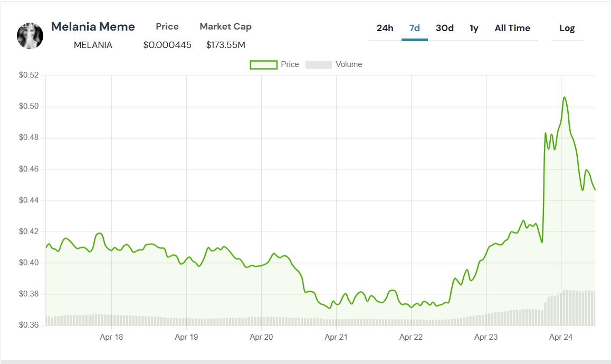Image resolution: width=611 pixels, height=364 pixels.
Task: Toggle the Price series legend swatch
Action: pos(263,65)
